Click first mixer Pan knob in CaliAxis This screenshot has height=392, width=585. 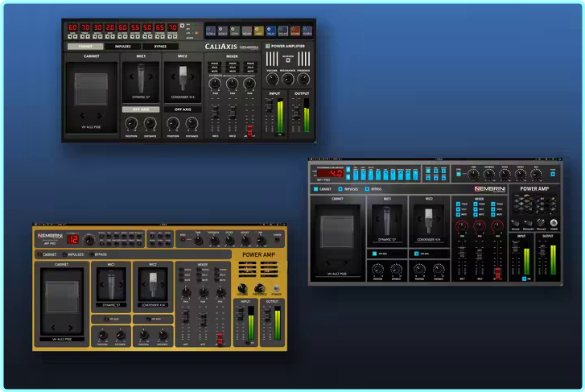[x=215, y=84]
